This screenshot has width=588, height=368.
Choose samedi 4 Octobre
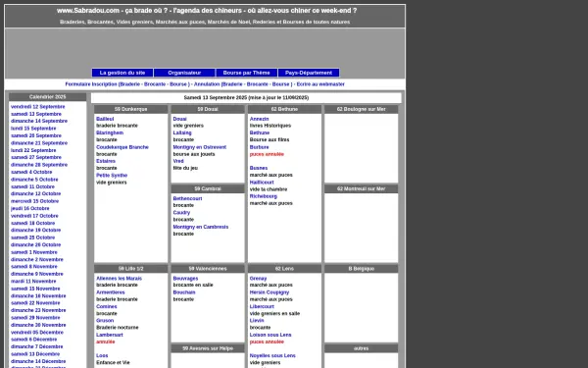click(31, 173)
